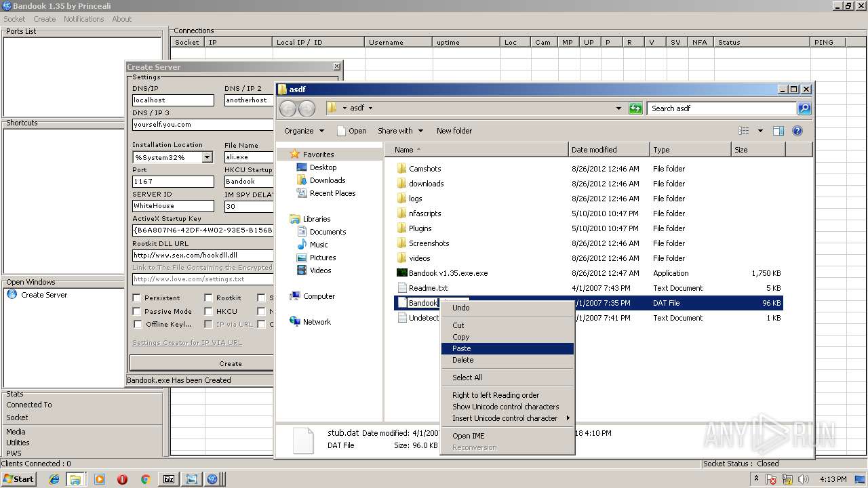Select the downloads folder icon in file list
Viewport: 868px width, 488px height.
point(401,184)
